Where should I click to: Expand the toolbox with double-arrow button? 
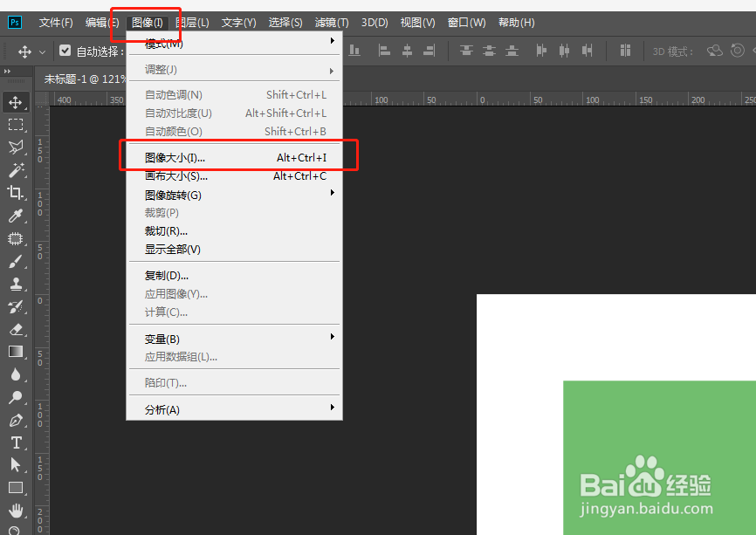click(7, 72)
